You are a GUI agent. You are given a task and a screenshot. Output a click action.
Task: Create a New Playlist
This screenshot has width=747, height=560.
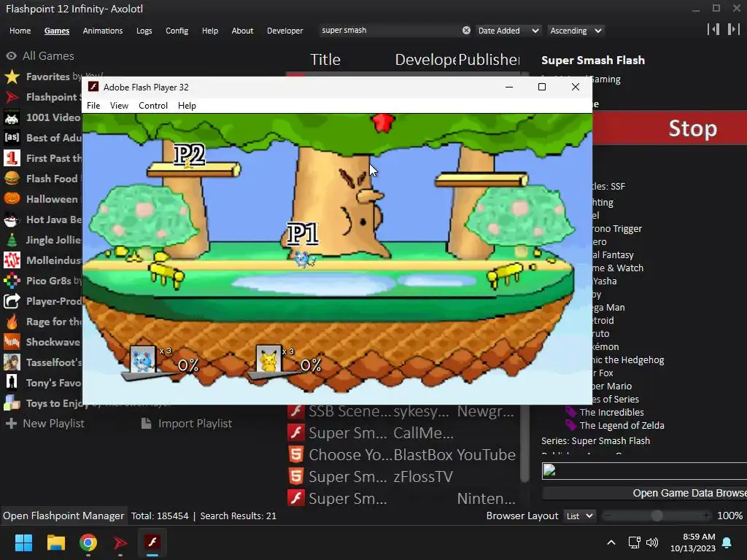click(44, 424)
